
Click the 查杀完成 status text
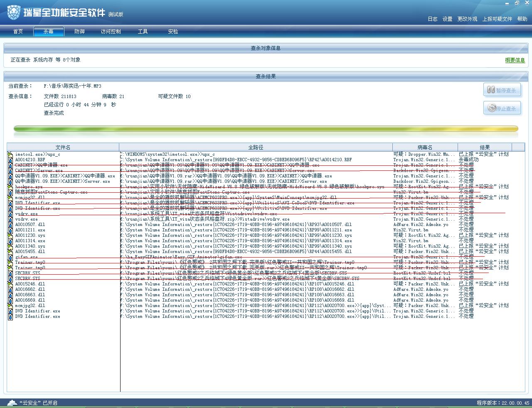(54, 113)
